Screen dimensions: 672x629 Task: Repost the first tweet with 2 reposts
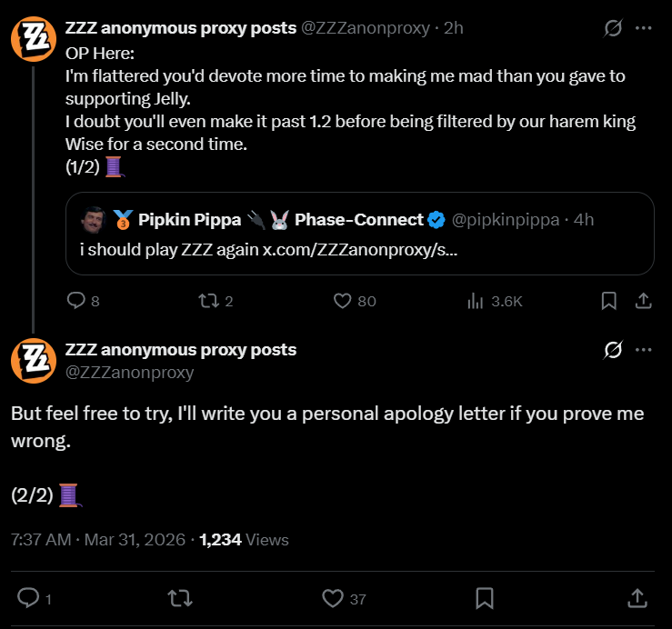pos(208,301)
